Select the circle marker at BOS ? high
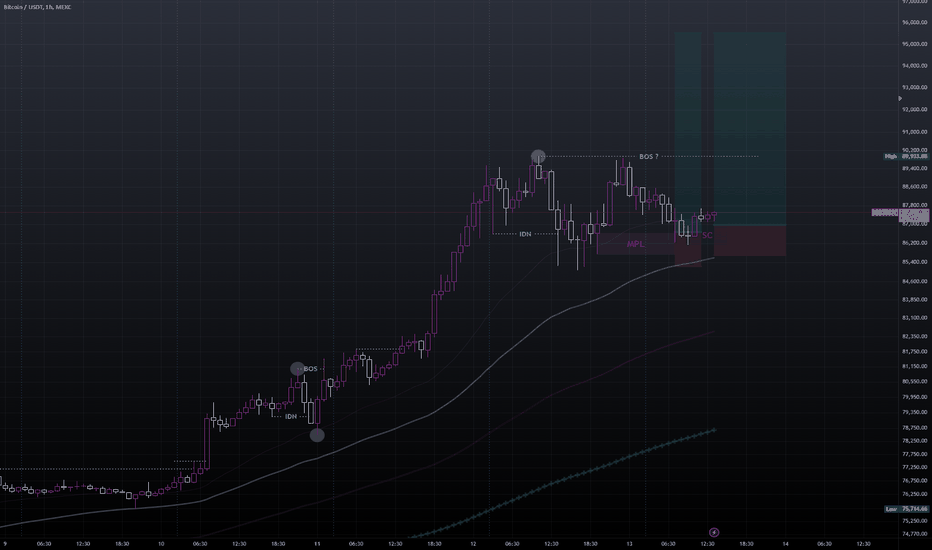Screen dimensions: 932x550 coord(538,156)
